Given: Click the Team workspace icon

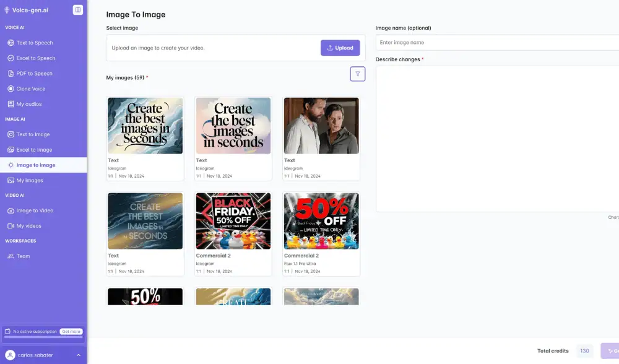Looking at the screenshot, I should click(11, 256).
